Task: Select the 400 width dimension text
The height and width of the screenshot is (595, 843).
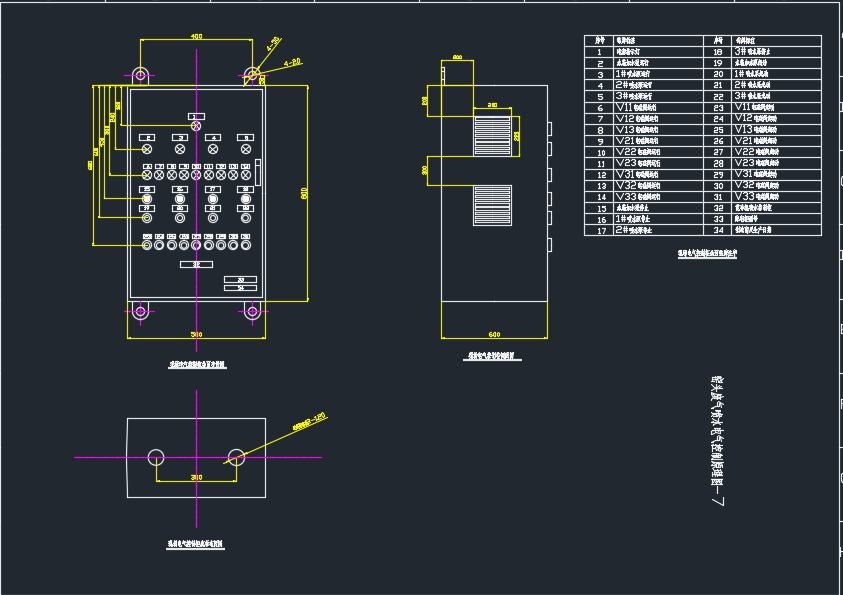Action: pyautogui.click(x=196, y=37)
